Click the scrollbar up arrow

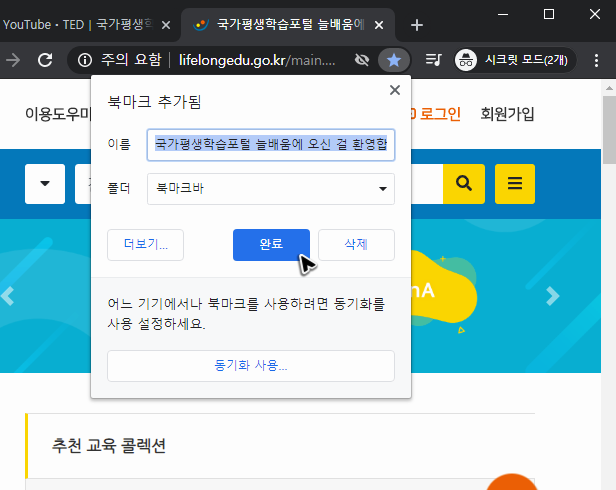(609, 88)
